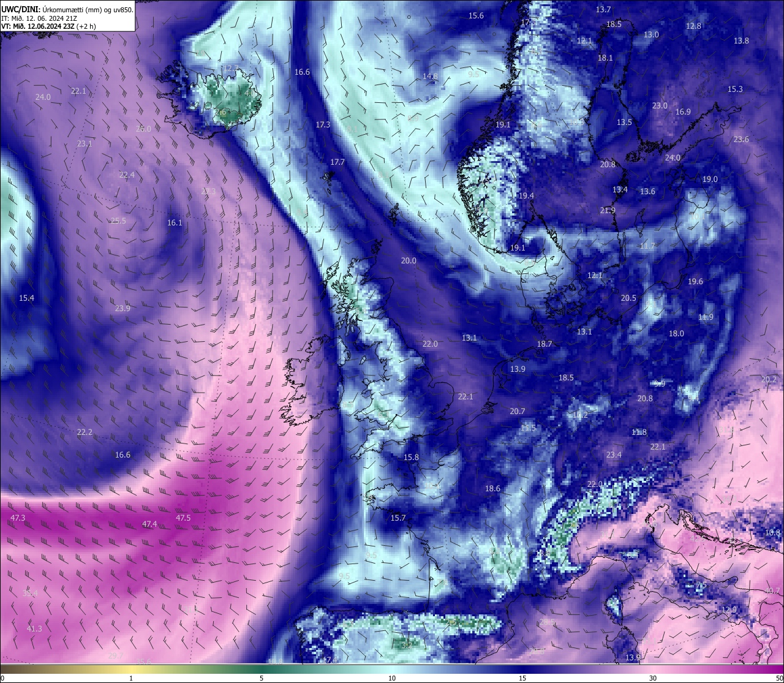Click the map value '47.3'
Viewport: 784px width, 683px height.
tap(18, 518)
